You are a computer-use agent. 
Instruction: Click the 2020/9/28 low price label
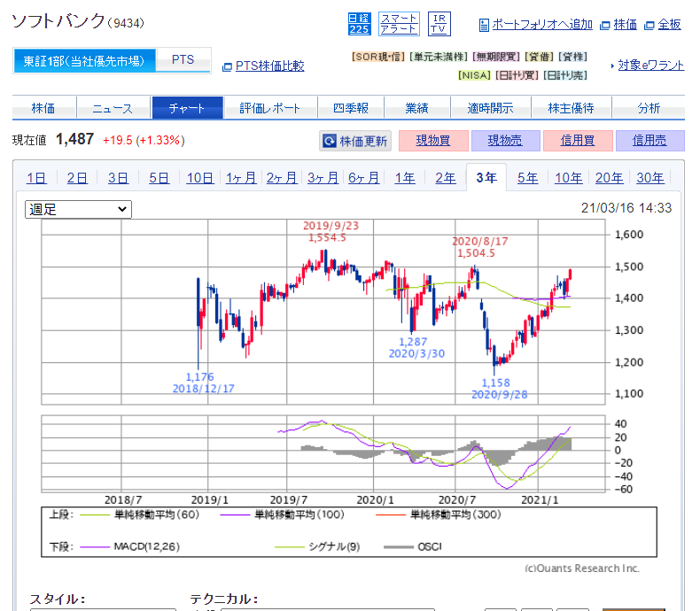pyautogui.click(x=500, y=389)
